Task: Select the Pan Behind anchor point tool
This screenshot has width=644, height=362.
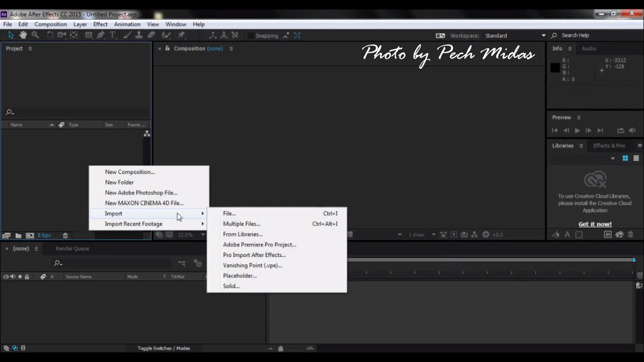Action: click(x=74, y=35)
